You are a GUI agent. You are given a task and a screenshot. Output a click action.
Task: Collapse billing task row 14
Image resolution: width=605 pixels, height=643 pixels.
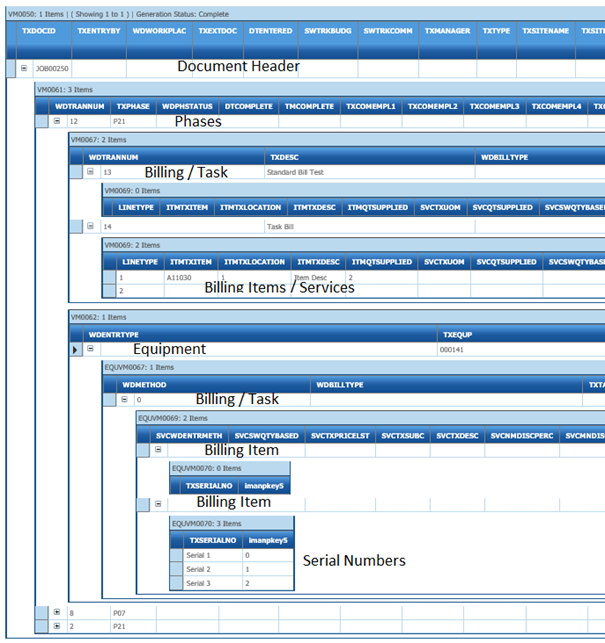tap(91, 227)
